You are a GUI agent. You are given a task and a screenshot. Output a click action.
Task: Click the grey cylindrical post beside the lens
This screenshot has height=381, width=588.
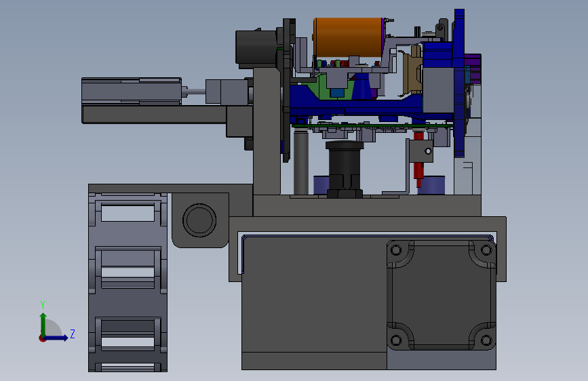(300, 162)
